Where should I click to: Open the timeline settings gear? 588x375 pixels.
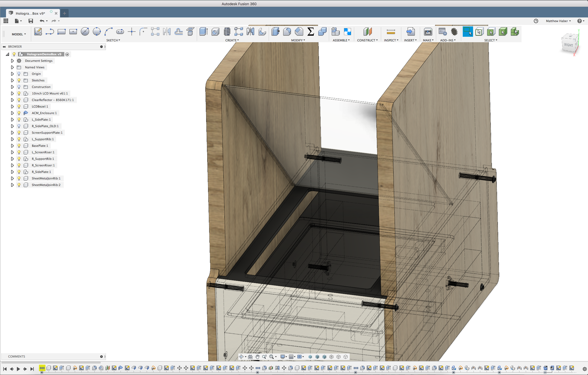pos(584,369)
